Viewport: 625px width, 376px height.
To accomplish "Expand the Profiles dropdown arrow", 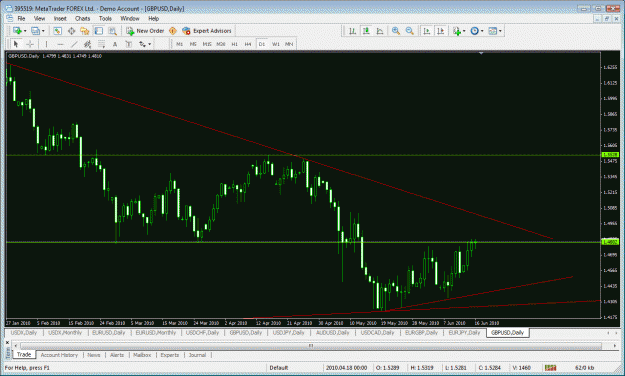I will click(x=43, y=31).
